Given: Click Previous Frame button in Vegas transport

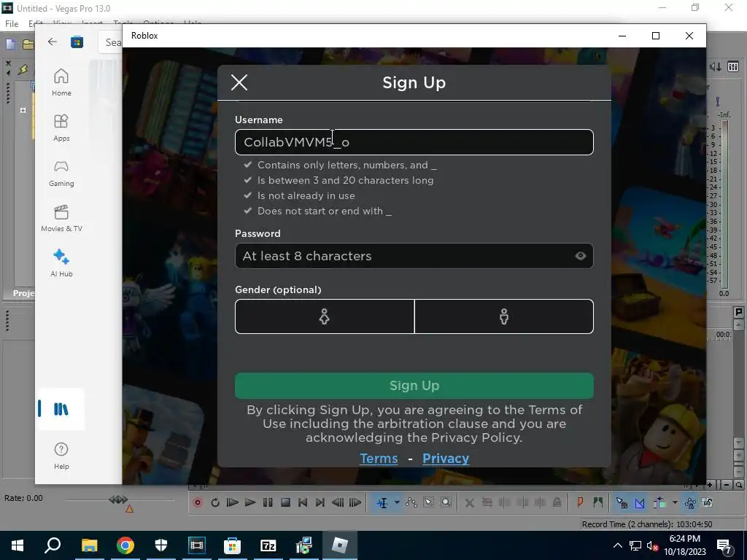Looking at the screenshot, I should (x=338, y=502).
